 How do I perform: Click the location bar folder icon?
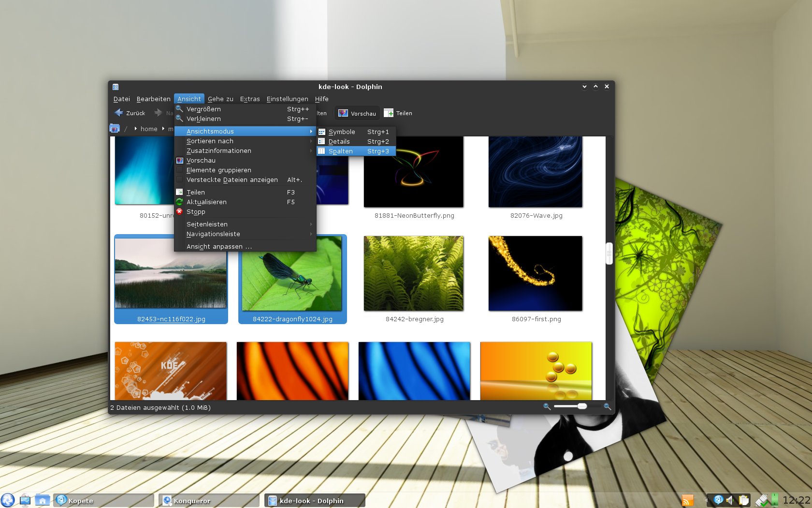(115, 129)
